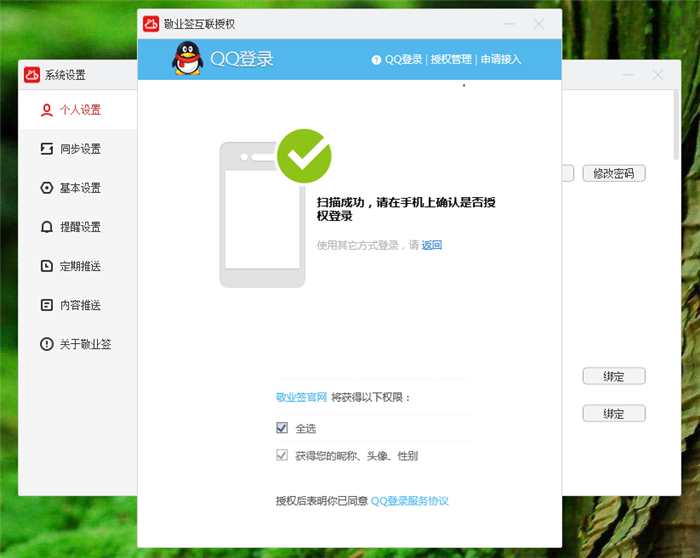This screenshot has width=700, height=558.
Task: Open the 授权管理 link in the header
Action: pos(451,59)
